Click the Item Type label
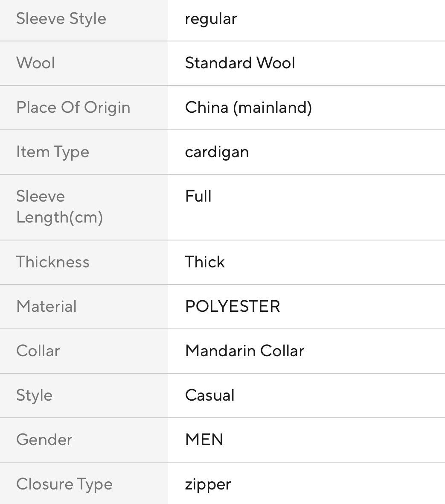 click(x=52, y=152)
